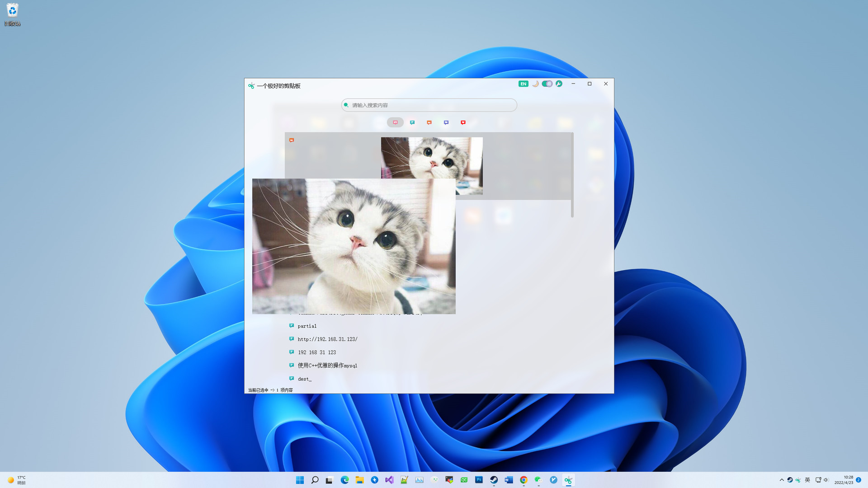
Task: Open settings via the green wrench icon
Action: click(559, 84)
